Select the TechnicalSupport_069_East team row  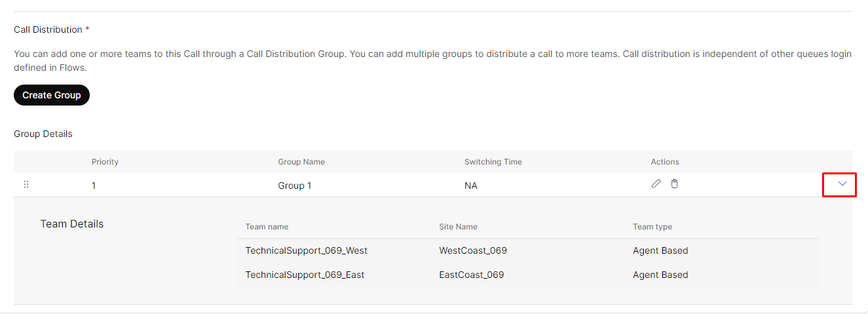tap(527, 275)
